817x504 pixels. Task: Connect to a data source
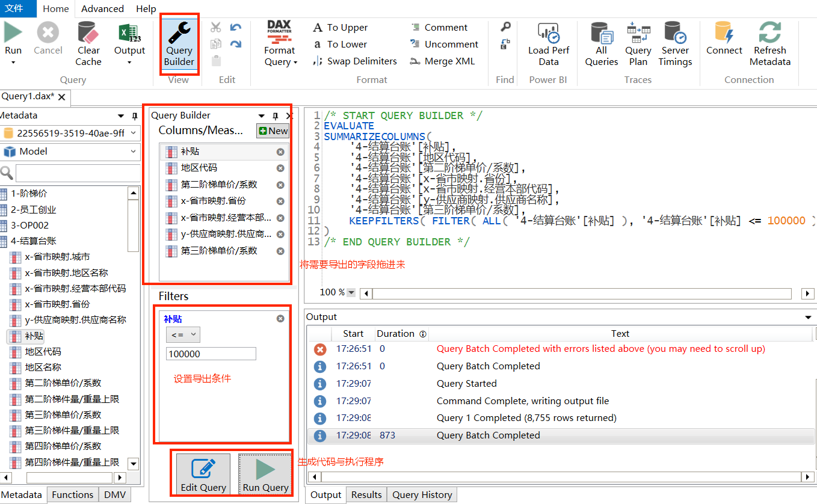tap(724, 43)
